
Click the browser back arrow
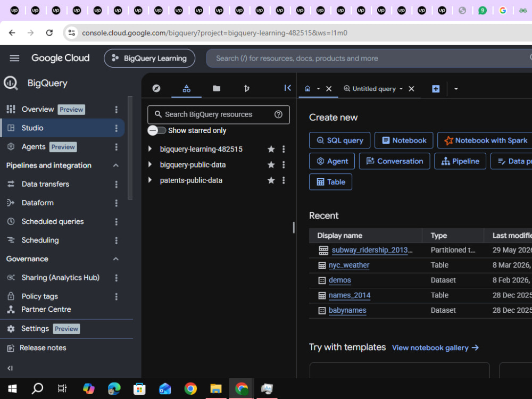point(12,33)
